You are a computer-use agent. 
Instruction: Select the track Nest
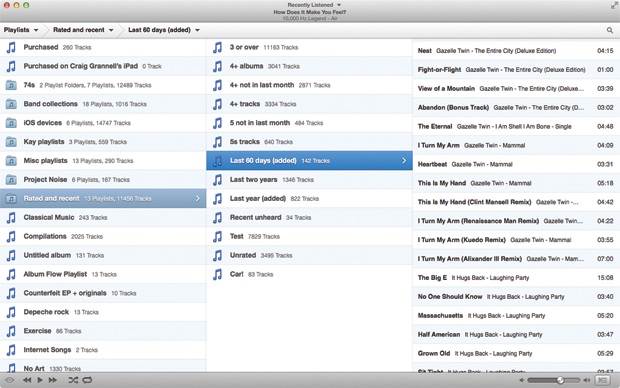(x=516, y=51)
